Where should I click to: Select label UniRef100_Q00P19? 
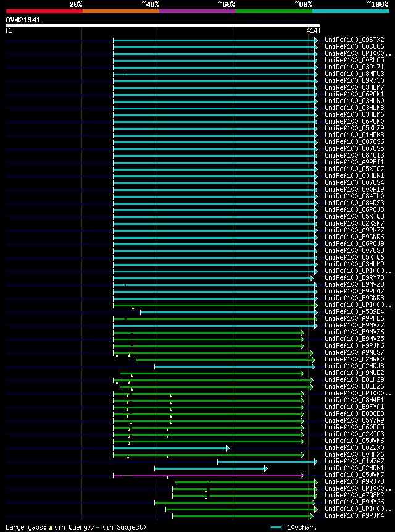click(354, 189)
